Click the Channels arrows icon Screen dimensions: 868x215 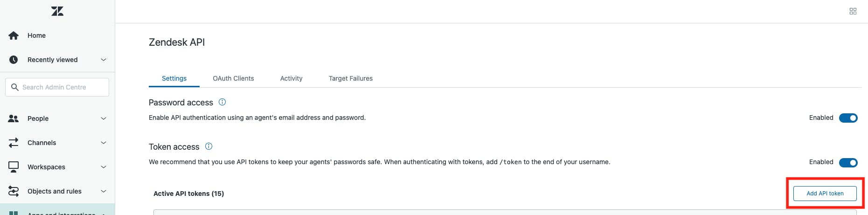14,143
